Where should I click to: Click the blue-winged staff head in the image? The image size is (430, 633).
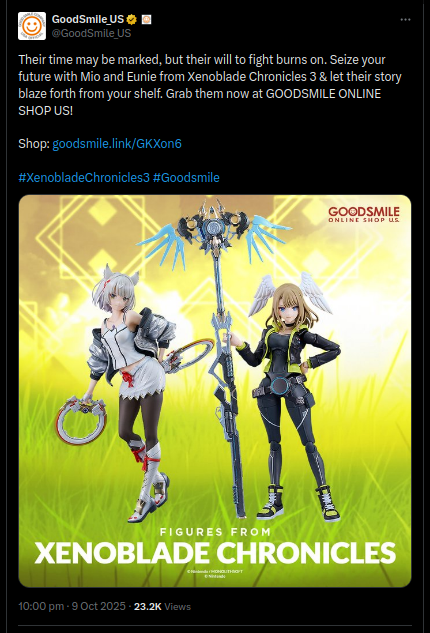214,234
